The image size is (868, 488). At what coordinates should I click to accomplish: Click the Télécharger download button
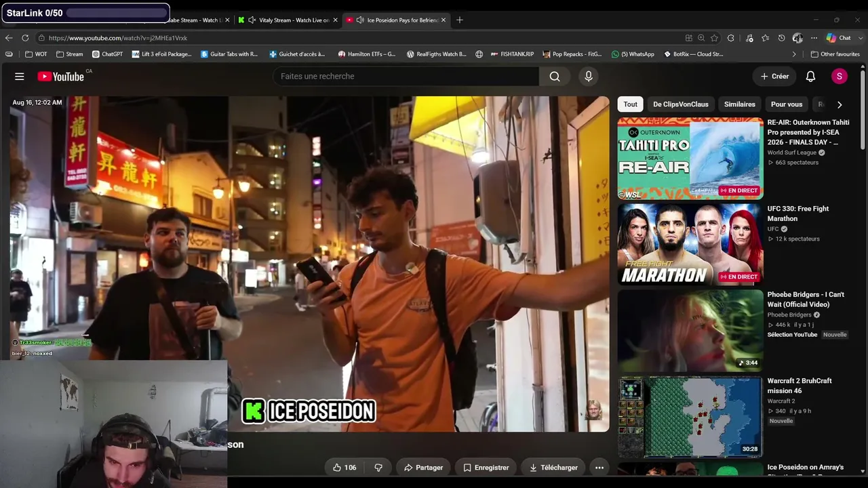pyautogui.click(x=553, y=468)
